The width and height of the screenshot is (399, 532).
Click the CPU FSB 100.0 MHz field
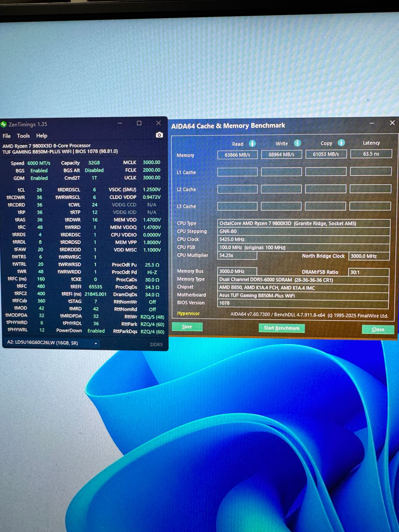[x=304, y=247]
